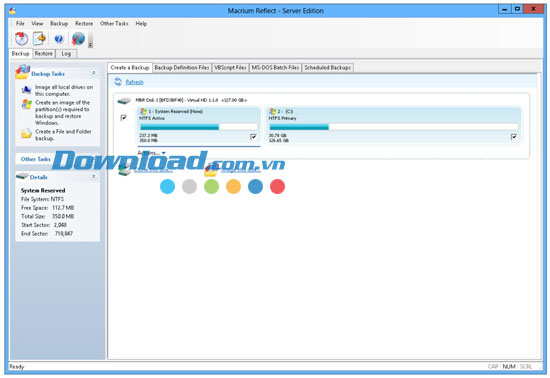Click the MBR Disk 1 Virtual HD label

pos(191,100)
